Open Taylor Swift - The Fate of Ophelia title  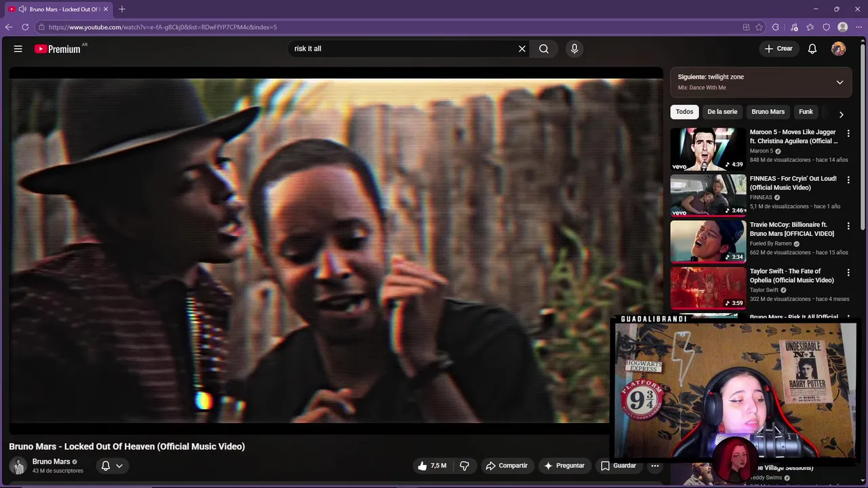pyautogui.click(x=792, y=275)
